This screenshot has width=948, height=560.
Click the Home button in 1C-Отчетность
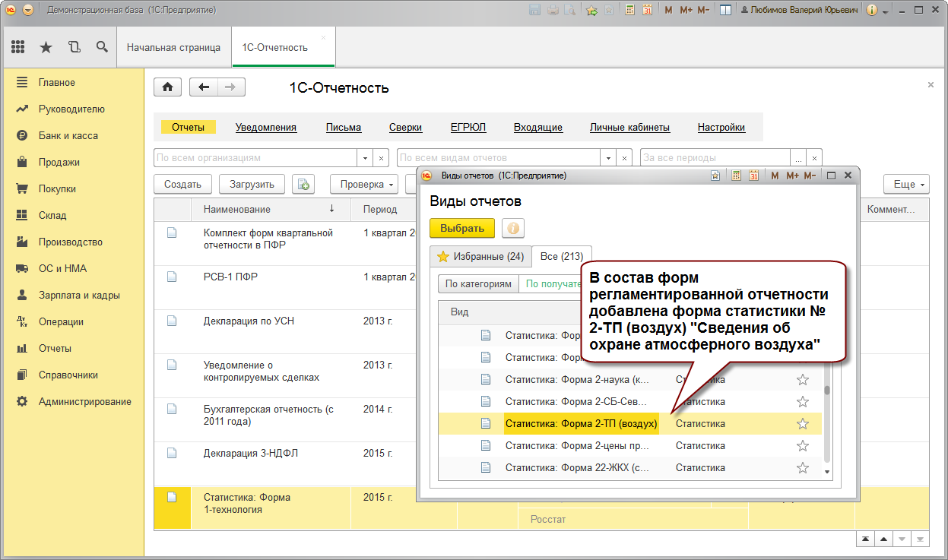coord(167,87)
